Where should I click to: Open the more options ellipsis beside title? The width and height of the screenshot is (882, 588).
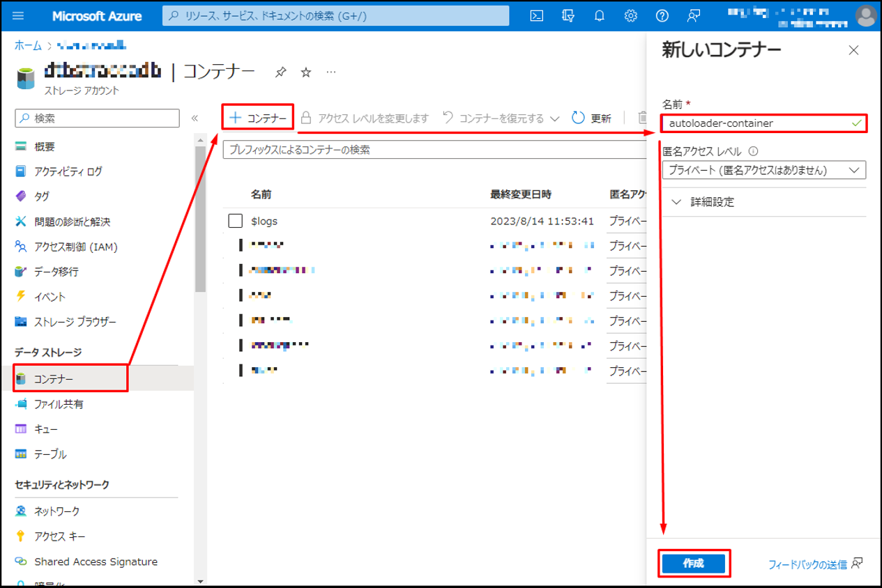[x=331, y=72]
